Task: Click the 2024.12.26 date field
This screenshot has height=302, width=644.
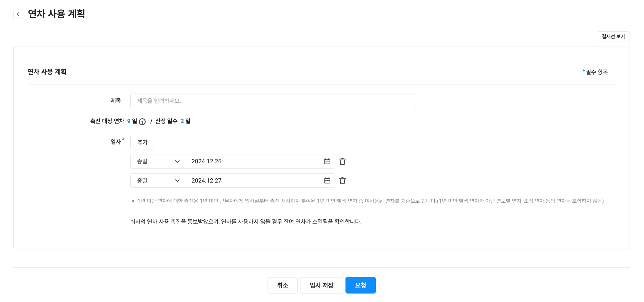Action: 253,161
